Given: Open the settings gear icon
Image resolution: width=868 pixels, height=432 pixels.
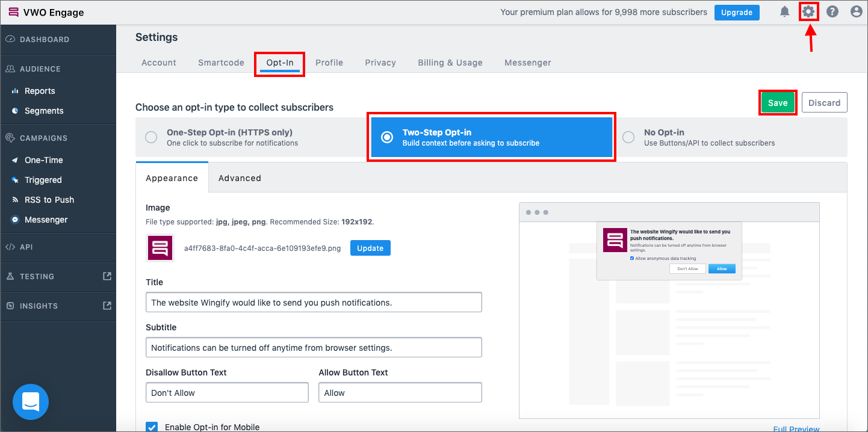Looking at the screenshot, I should pyautogui.click(x=808, y=11).
